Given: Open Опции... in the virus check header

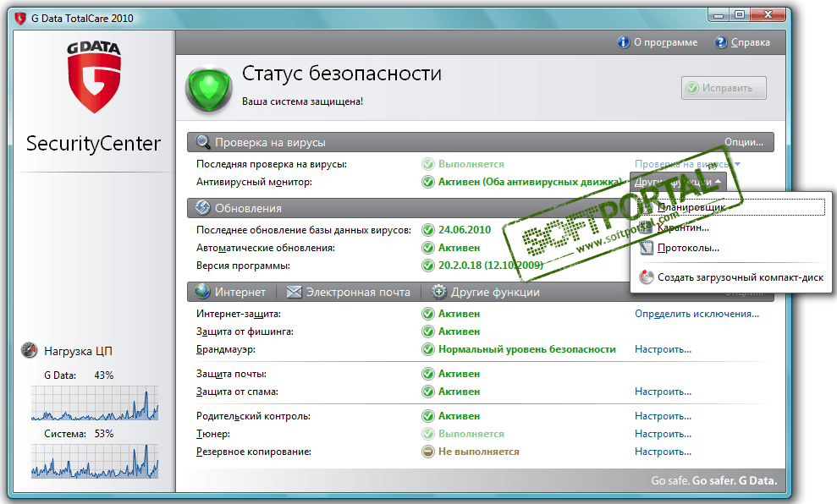Looking at the screenshot, I should (744, 142).
